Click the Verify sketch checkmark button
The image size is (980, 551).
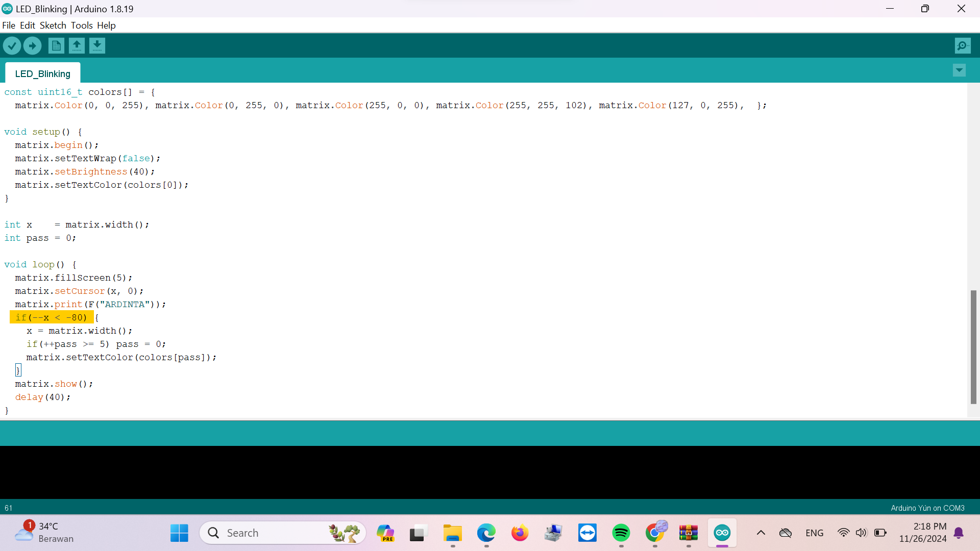tap(12, 46)
